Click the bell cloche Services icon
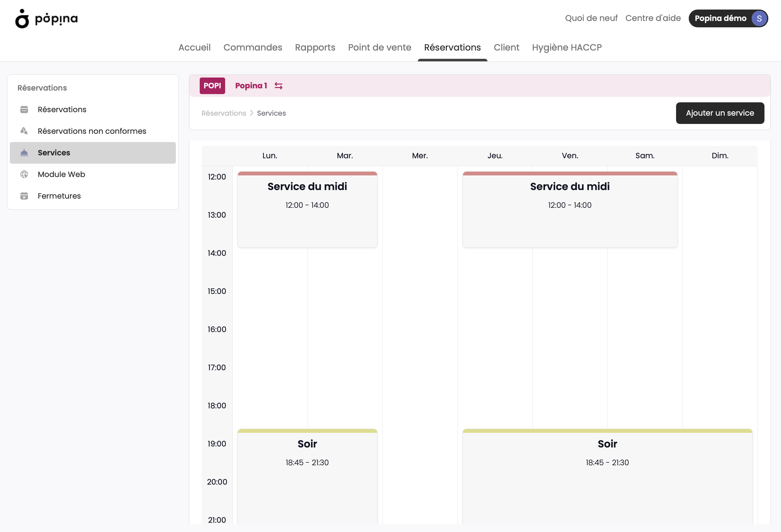781x532 pixels. 24,153
